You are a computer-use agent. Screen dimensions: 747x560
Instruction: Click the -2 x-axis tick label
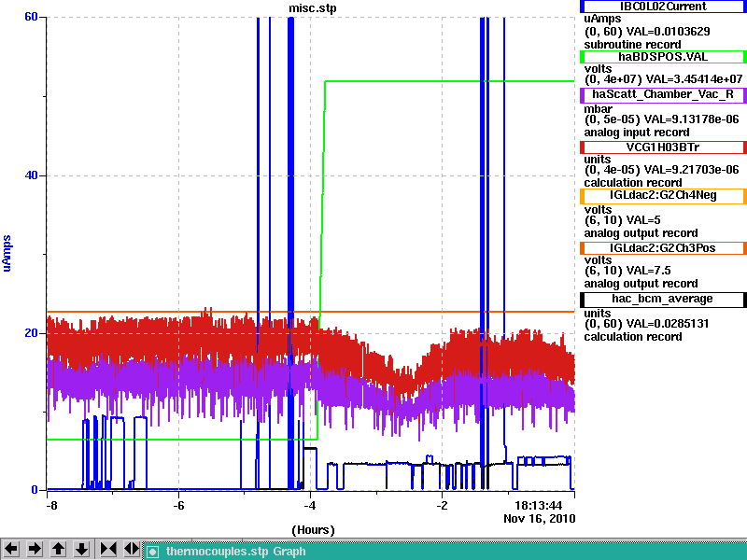point(442,505)
